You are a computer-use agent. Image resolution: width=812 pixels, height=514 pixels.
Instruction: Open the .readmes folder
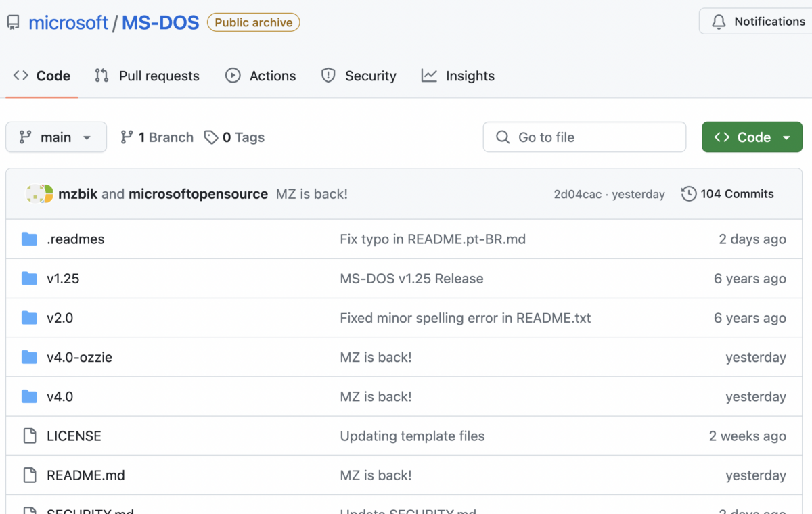[76, 239]
